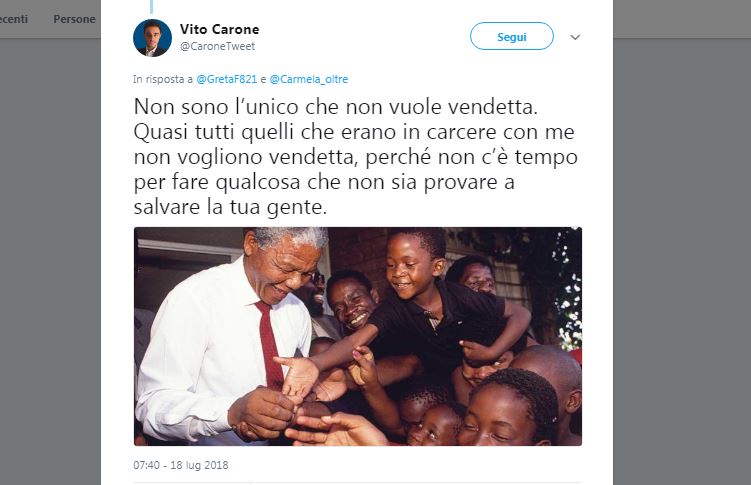Visit the @Carmela_oltre mention link
The image size is (751, 485).
coord(309,79)
